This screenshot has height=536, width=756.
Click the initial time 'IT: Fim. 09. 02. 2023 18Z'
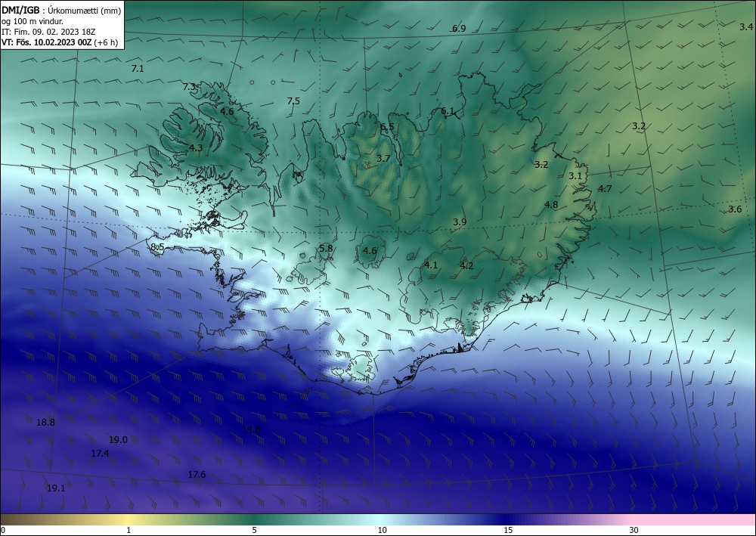coord(48,32)
